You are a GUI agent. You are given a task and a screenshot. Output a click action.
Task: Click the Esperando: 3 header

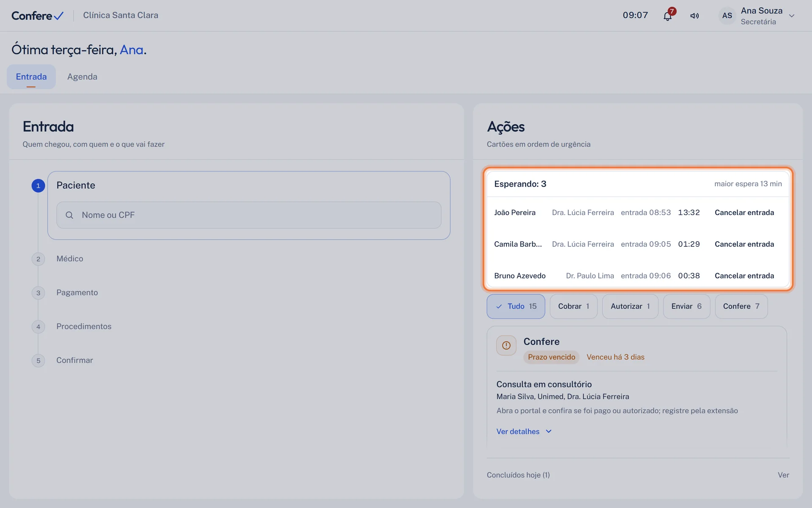(520, 184)
